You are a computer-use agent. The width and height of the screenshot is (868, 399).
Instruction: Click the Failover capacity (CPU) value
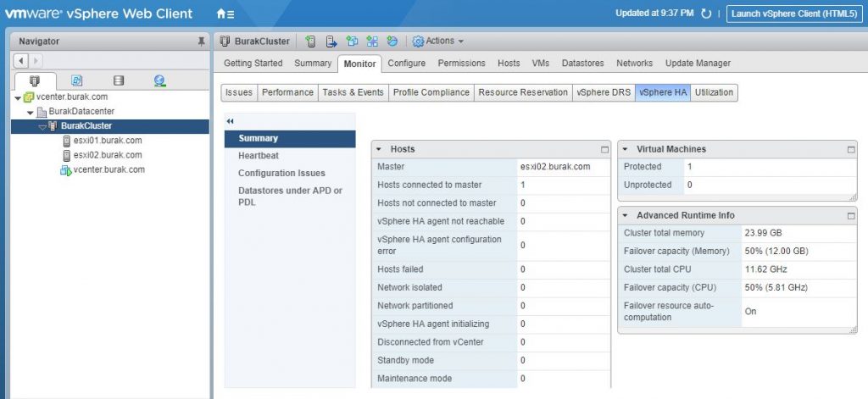tap(776, 288)
